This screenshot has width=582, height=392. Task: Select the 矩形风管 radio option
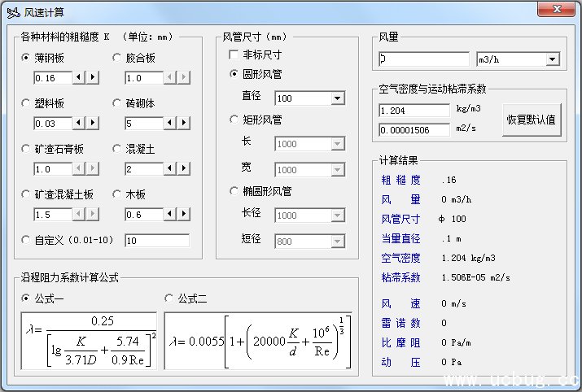tap(234, 120)
